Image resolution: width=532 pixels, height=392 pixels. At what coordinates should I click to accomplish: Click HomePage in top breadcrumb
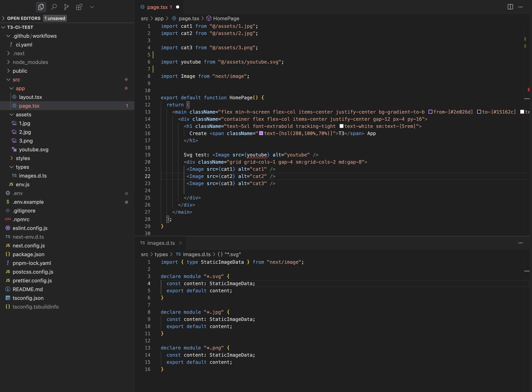[226, 18]
